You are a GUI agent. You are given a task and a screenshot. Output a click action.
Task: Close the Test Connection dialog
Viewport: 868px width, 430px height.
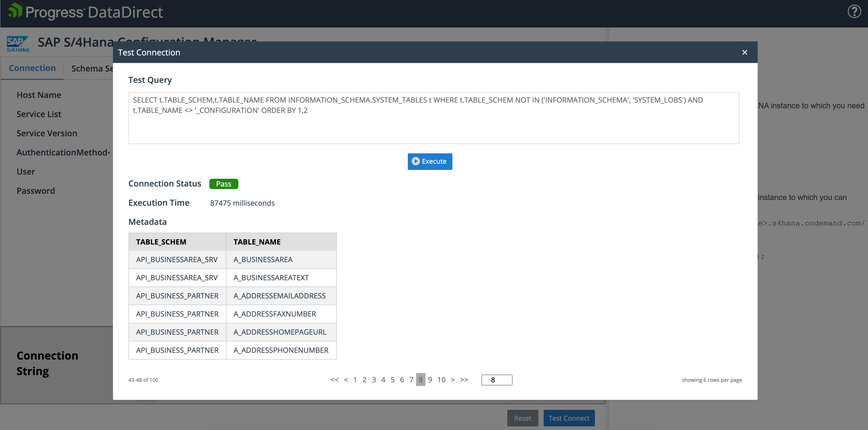coord(745,52)
